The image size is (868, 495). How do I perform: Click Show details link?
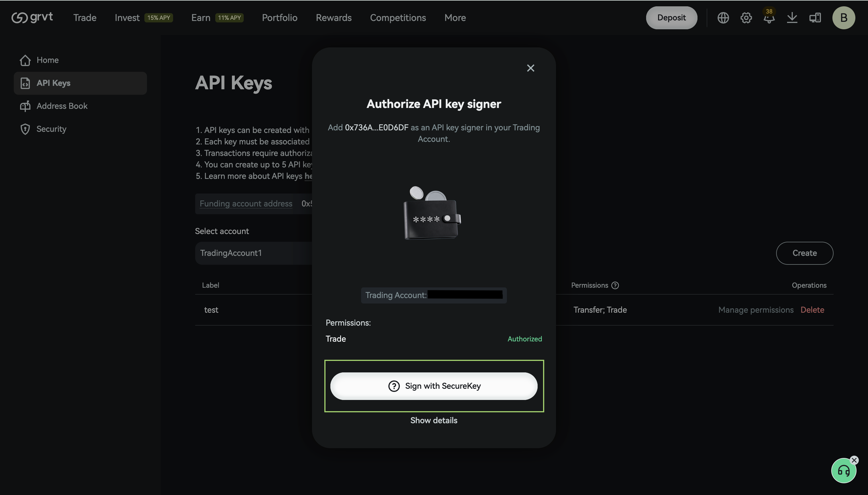(434, 421)
